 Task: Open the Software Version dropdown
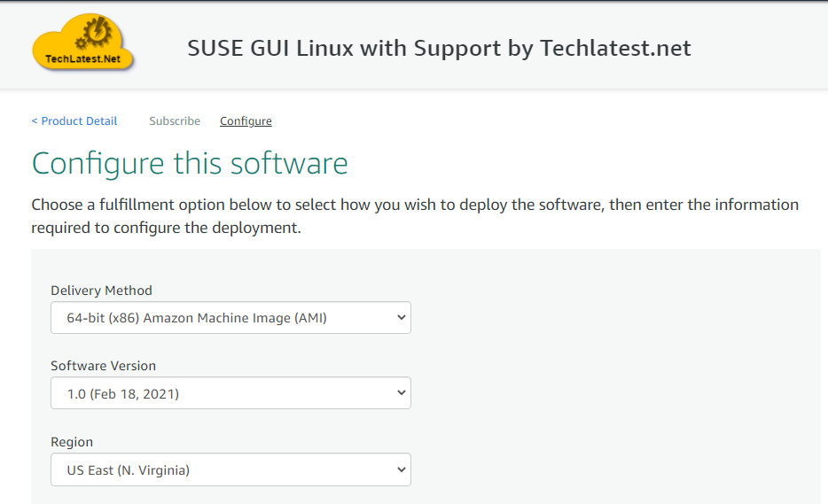pos(230,393)
